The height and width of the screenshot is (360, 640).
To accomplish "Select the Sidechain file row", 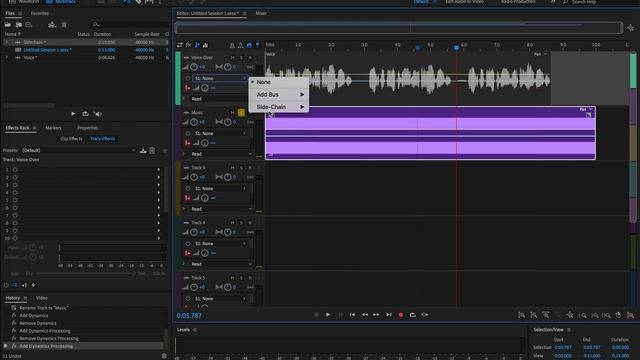I will [86, 42].
